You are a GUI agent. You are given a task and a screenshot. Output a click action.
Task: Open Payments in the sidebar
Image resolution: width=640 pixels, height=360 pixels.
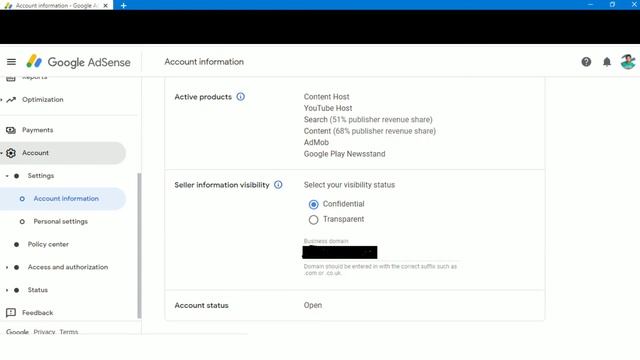pyautogui.click(x=38, y=130)
